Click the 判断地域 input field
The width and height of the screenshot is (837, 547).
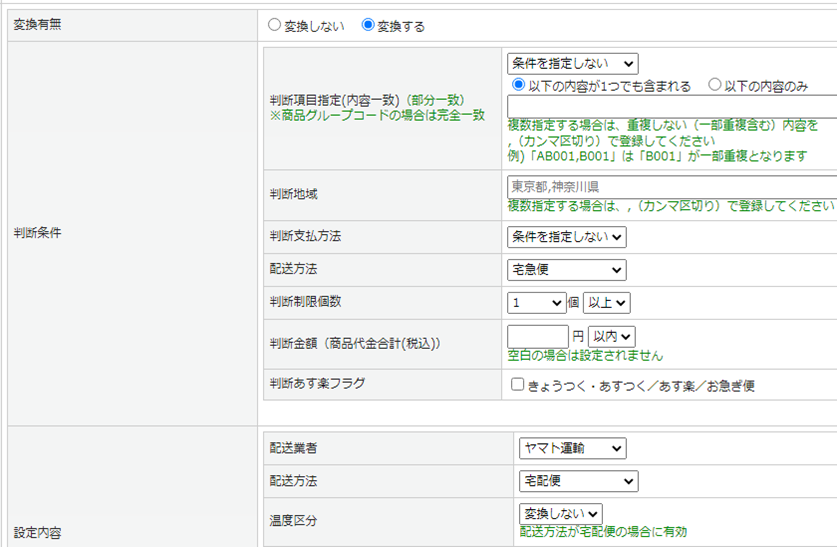[670, 186]
